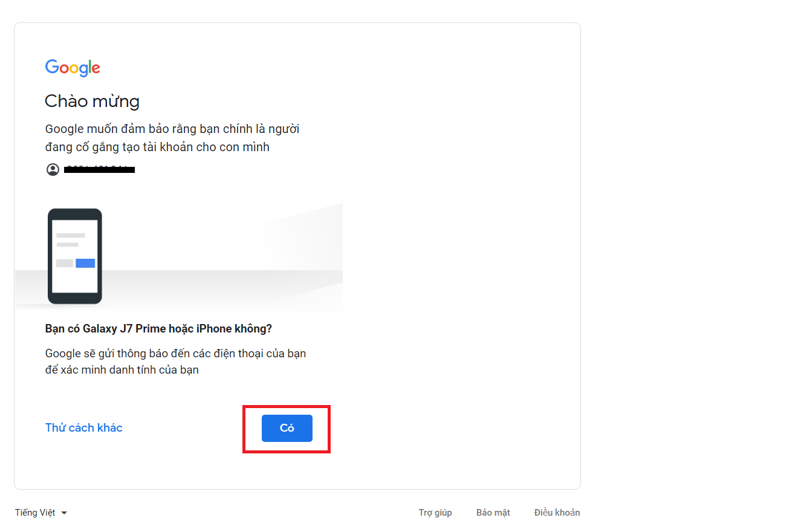
Task: Click the Google logo
Action: coord(72,68)
